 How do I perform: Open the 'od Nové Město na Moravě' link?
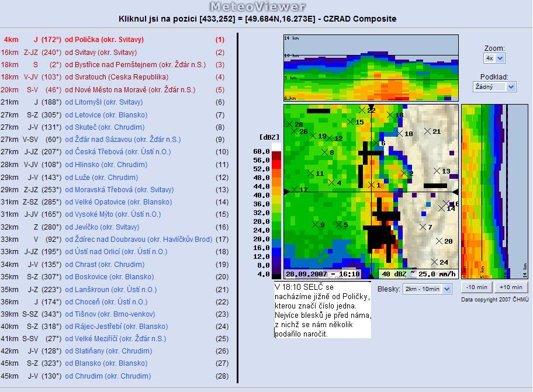130,90
